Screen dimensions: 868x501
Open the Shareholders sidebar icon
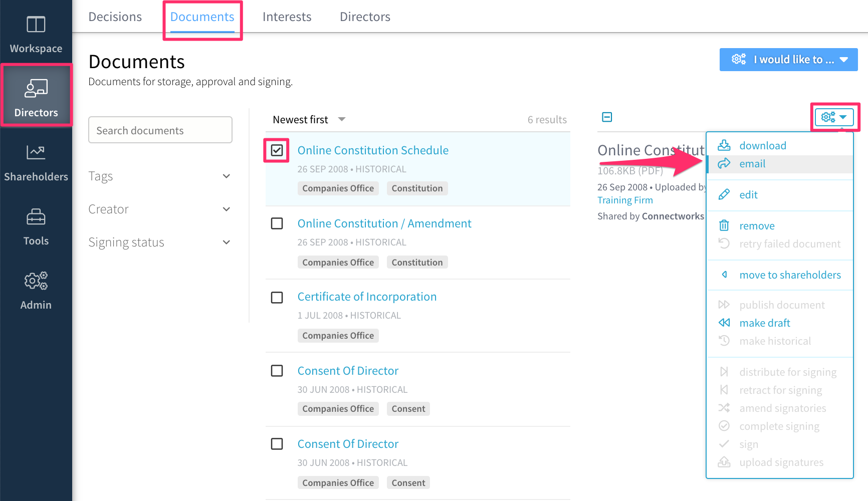36,152
